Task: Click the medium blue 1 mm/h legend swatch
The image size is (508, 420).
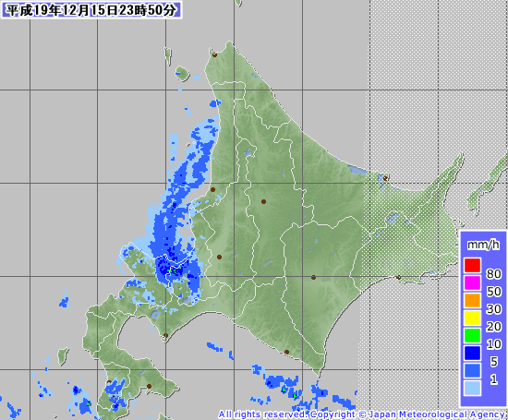Action: (x=472, y=370)
